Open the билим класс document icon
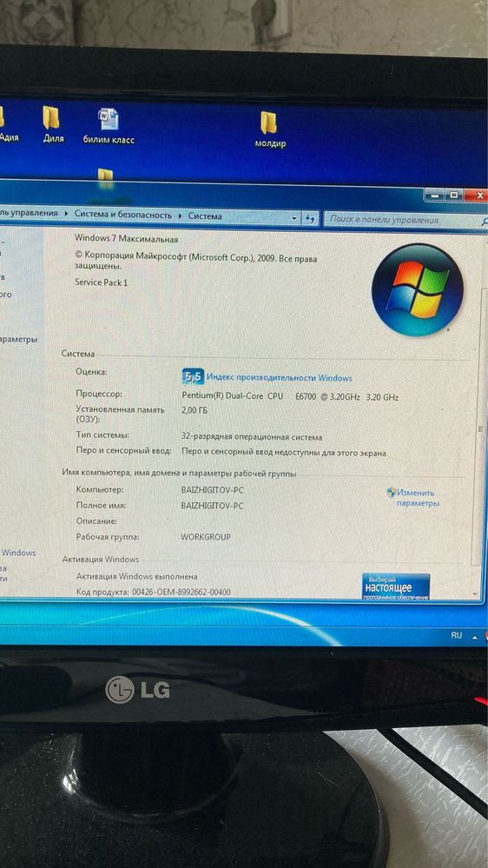The image size is (488, 868). point(109,126)
